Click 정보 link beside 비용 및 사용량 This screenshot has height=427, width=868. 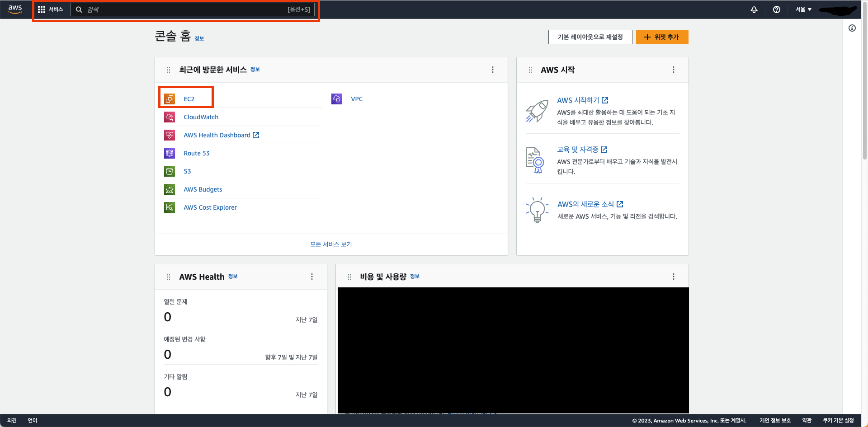tap(415, 276)
